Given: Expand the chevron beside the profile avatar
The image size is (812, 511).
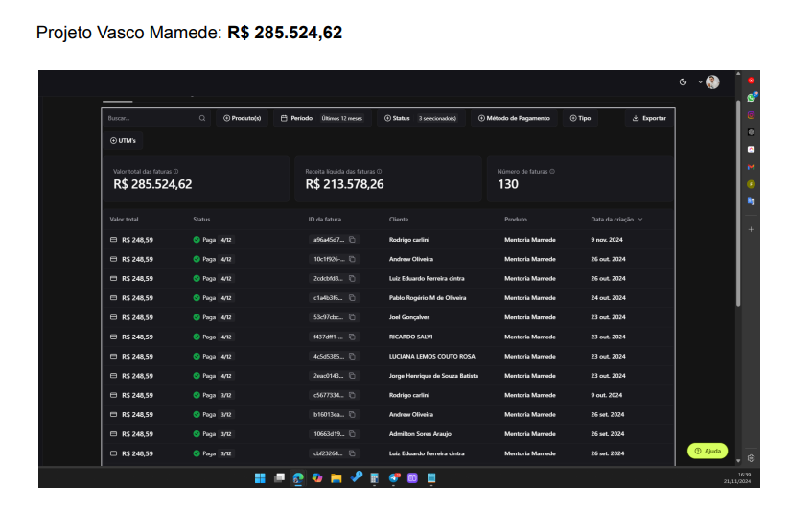Looking at the screenshot, I should [x=700, y=81].
